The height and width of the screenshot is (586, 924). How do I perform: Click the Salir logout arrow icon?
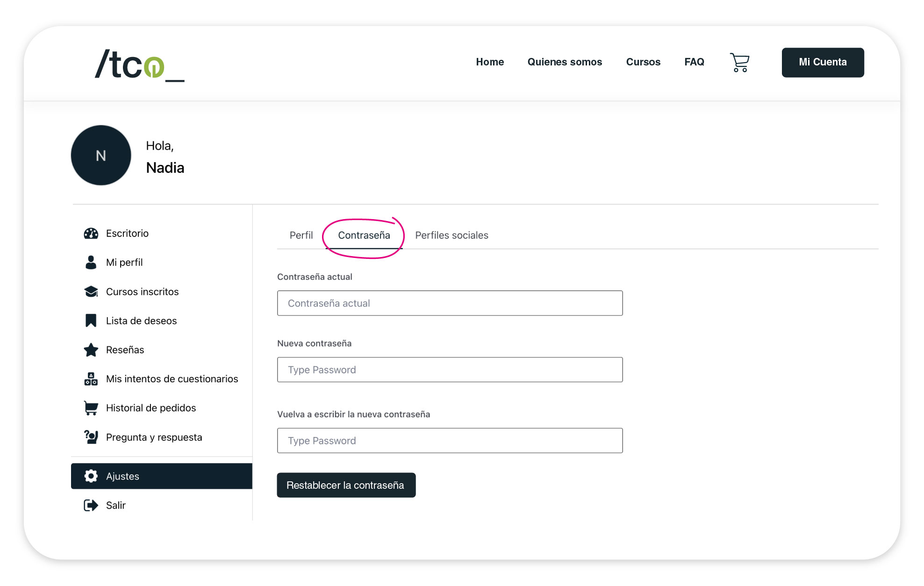click(x=91, y=505)
